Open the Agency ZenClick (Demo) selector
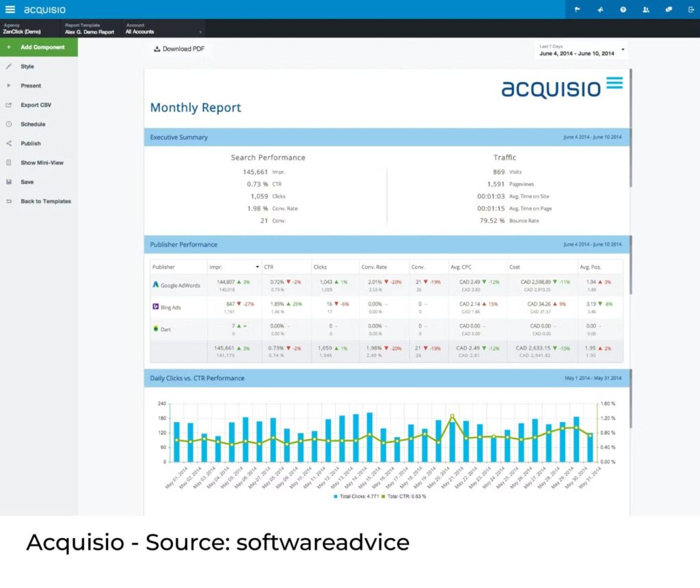This screenshot has width=700, height=588. tap(29, 28)
